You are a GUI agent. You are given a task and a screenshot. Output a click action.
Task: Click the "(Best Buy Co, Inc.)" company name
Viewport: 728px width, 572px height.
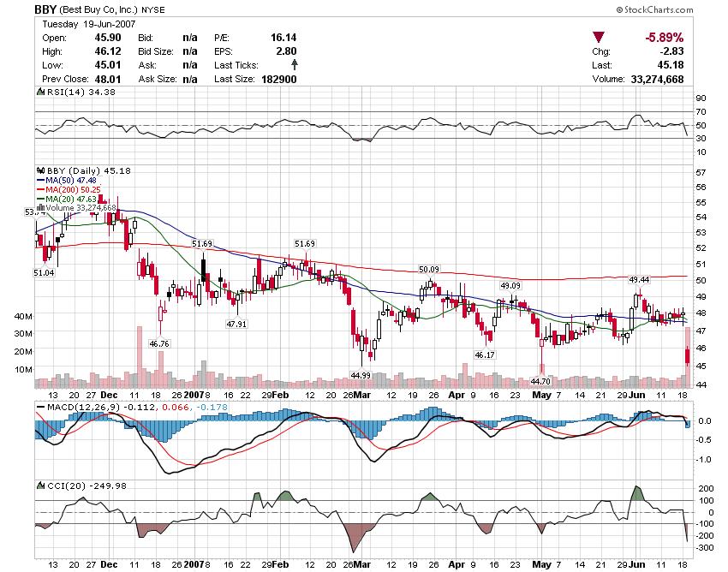click(98, 9)
